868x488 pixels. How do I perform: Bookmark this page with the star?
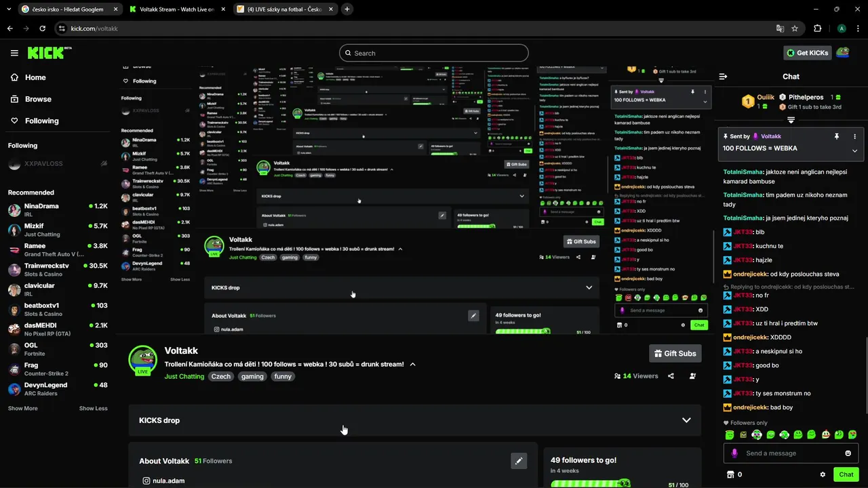click(x=795, y=28)
